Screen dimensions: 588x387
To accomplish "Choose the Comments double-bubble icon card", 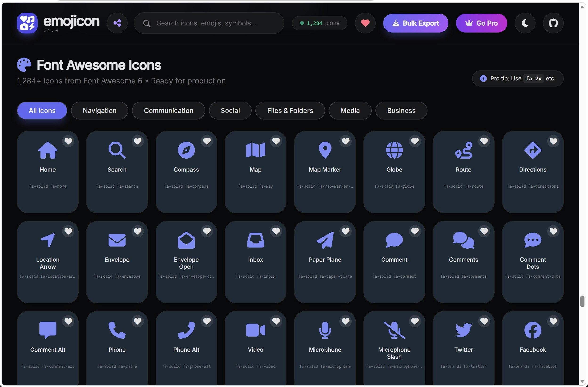I will tap(463, 262).
